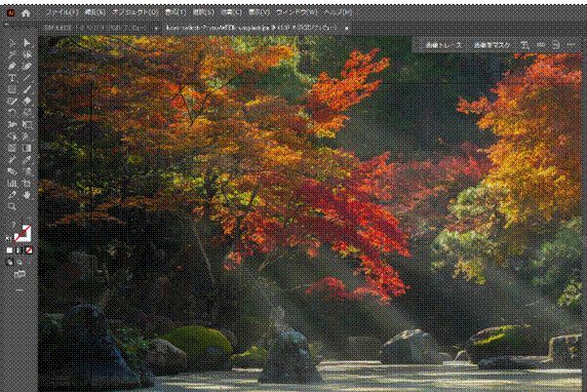Select the Selection tool (black arrow)

[x=12, y=43]
